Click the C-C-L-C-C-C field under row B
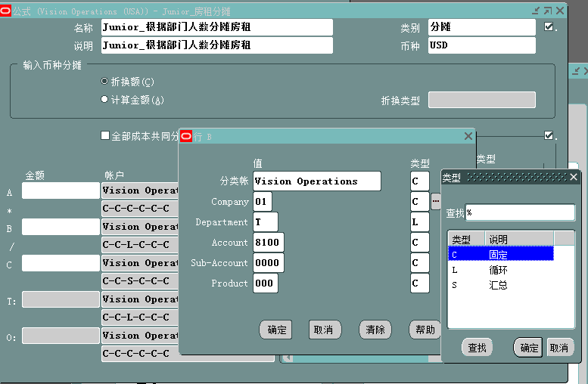The width and height of the screenshot is (588, 384). 140,245
